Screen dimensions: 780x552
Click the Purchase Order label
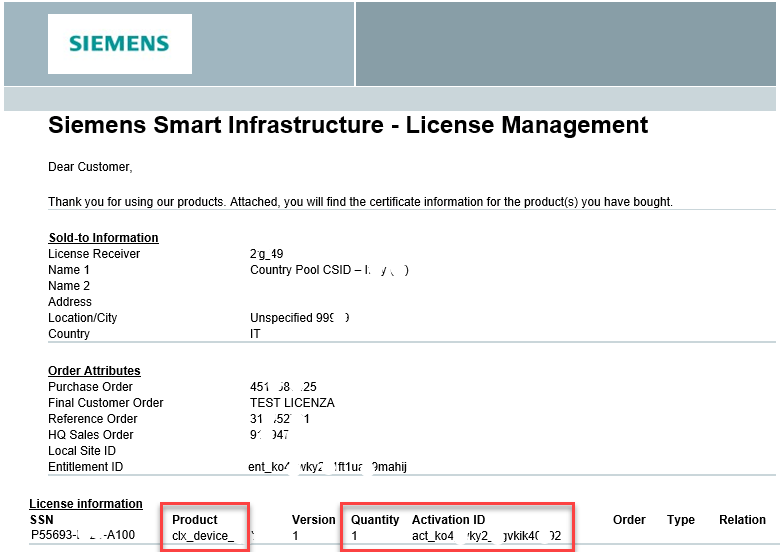pyautogui.click(x=90, y=386)
